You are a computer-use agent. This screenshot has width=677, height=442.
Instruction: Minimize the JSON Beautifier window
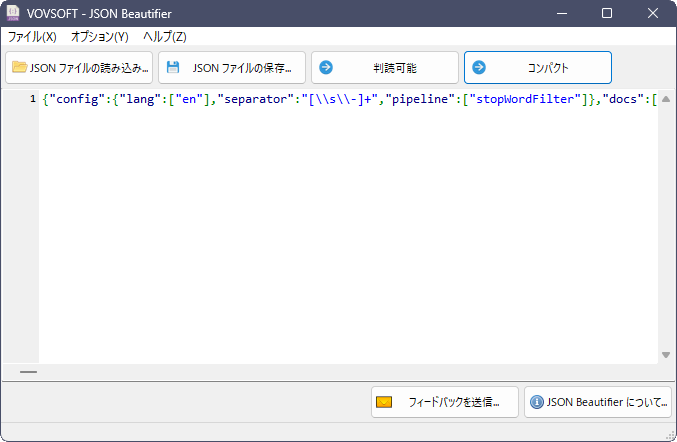click(562, 13)
